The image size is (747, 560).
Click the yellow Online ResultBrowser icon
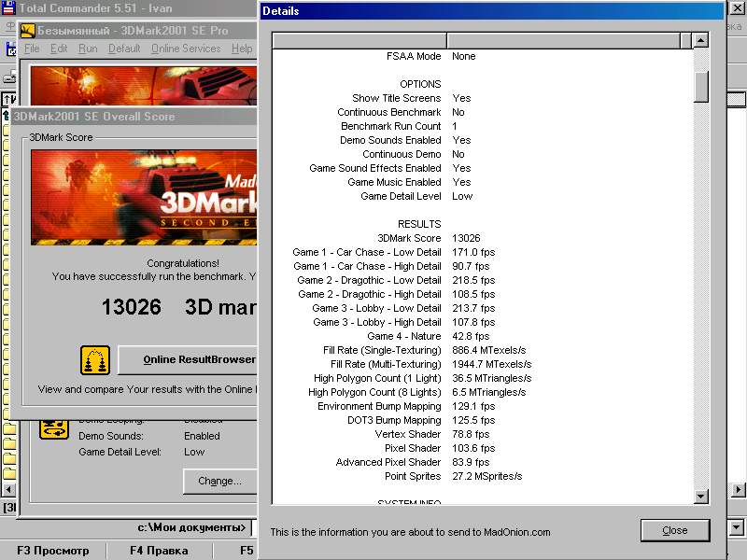pyautogui.click(x=95, y=360)
